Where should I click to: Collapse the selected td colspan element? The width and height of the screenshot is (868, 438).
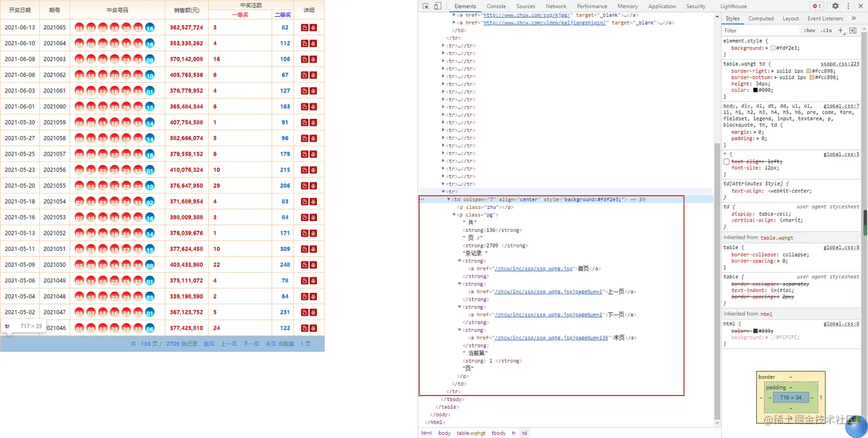click(449, 199)
